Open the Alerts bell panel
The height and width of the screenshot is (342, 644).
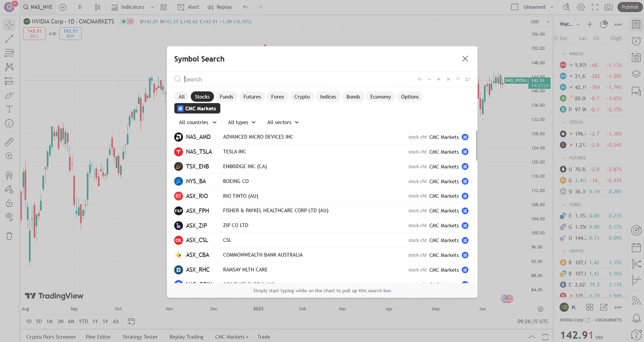click(x=636, y=318)
